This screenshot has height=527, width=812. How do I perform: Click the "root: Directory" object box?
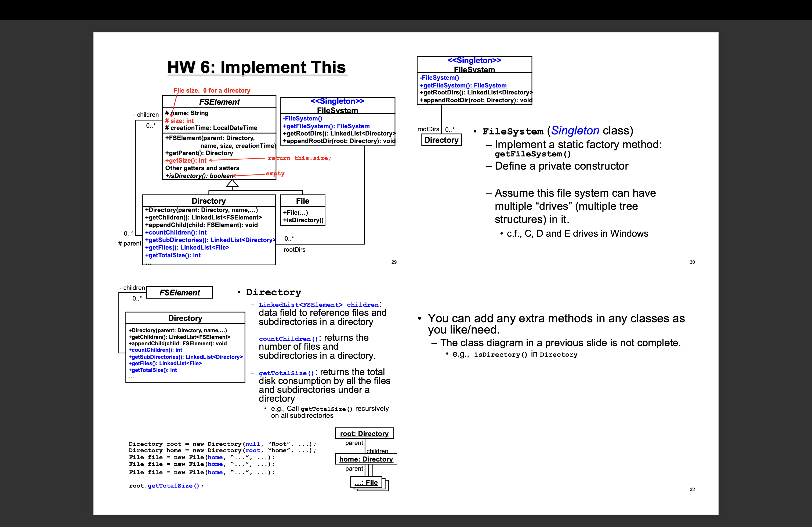pos(364,434)
